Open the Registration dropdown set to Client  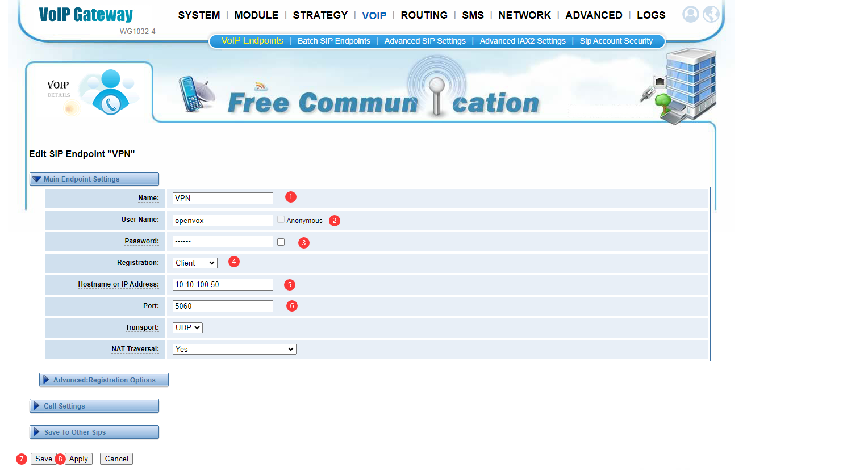pos(195,263)
